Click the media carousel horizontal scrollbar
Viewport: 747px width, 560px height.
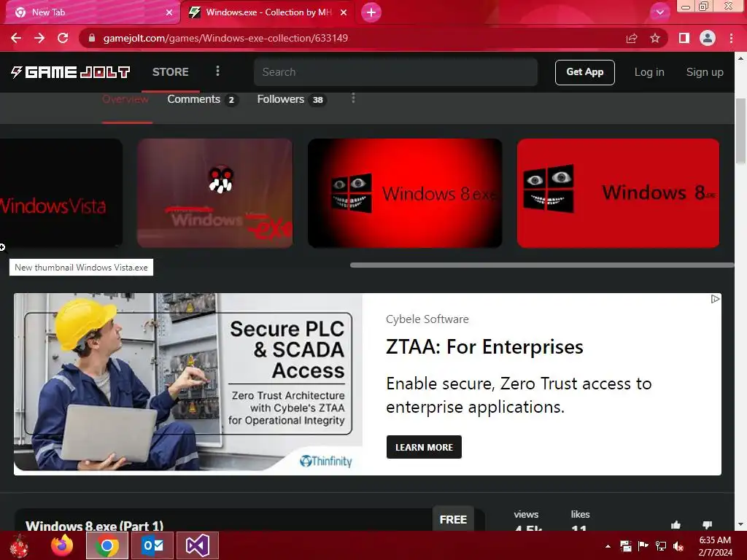coord(542,265)
